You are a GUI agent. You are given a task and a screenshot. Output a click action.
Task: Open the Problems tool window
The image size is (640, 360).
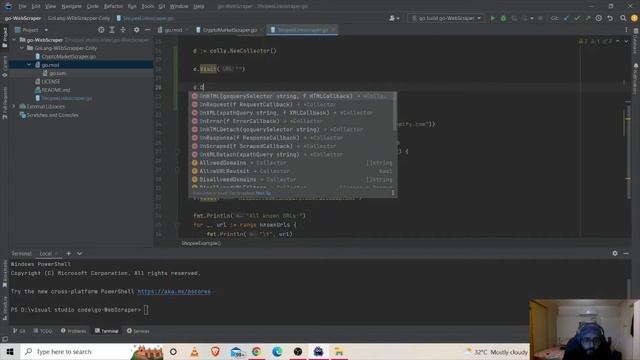point(73,331)
